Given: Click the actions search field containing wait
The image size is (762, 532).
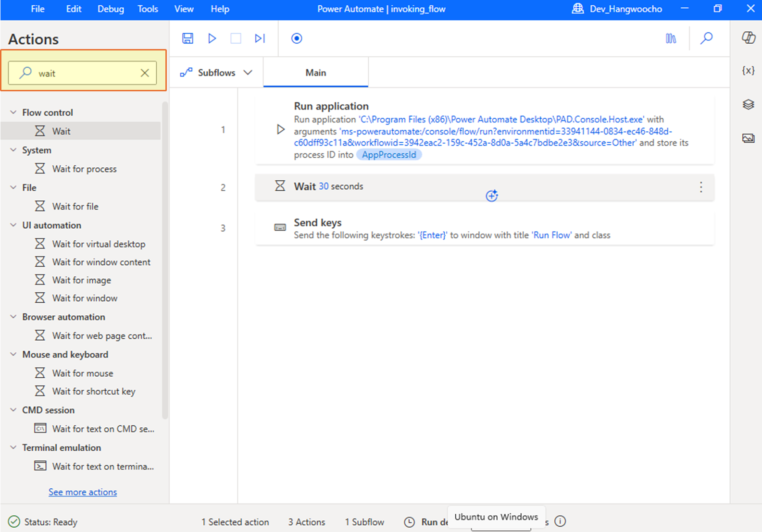Looking at the screenshot, I should (82, 73).
